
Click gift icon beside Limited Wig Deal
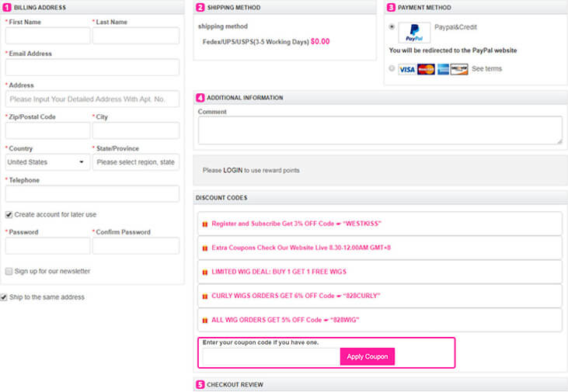(205, 272)
